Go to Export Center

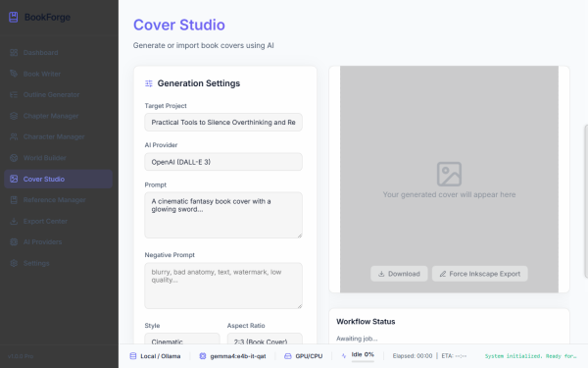click(58, 221)
